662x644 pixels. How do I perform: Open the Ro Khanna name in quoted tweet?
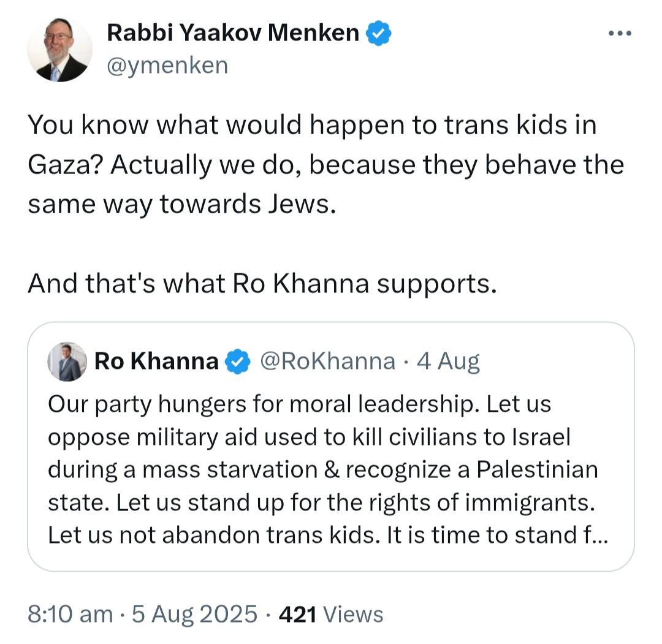coord(156,362)
